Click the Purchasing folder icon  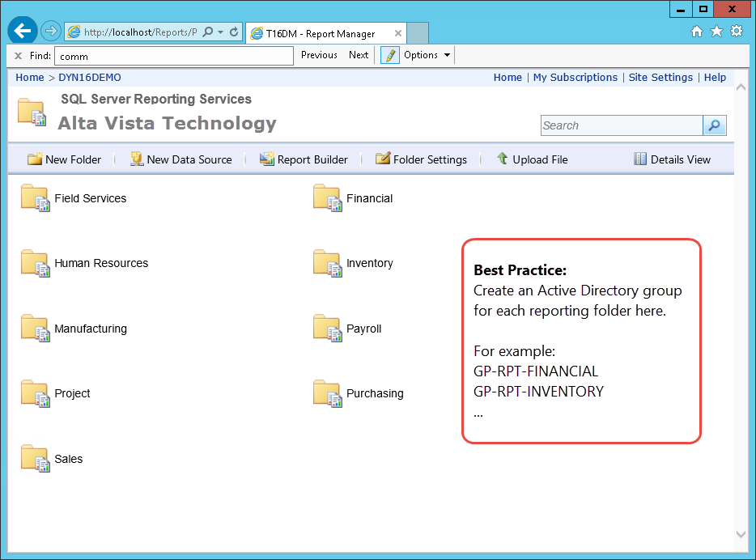(x=327, y=393)
